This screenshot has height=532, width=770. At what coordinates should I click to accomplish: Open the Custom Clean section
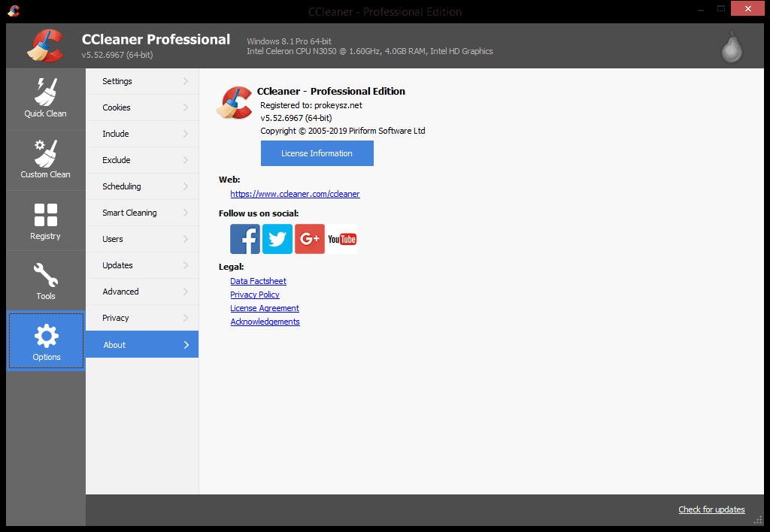tap(46, 160)
